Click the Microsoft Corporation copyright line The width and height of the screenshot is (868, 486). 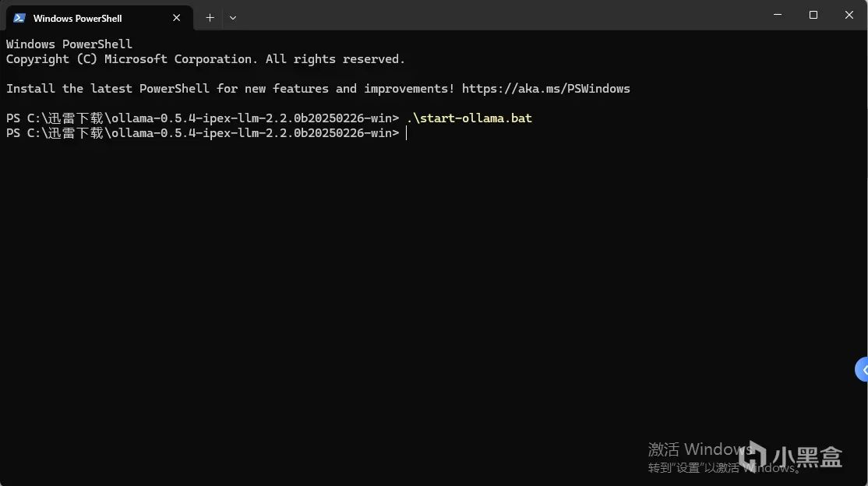click(x=205, y=59)
